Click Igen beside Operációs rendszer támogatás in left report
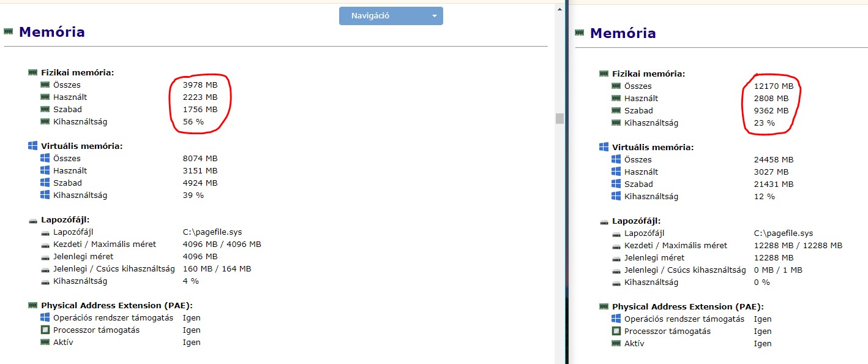 tap(192, 317)
